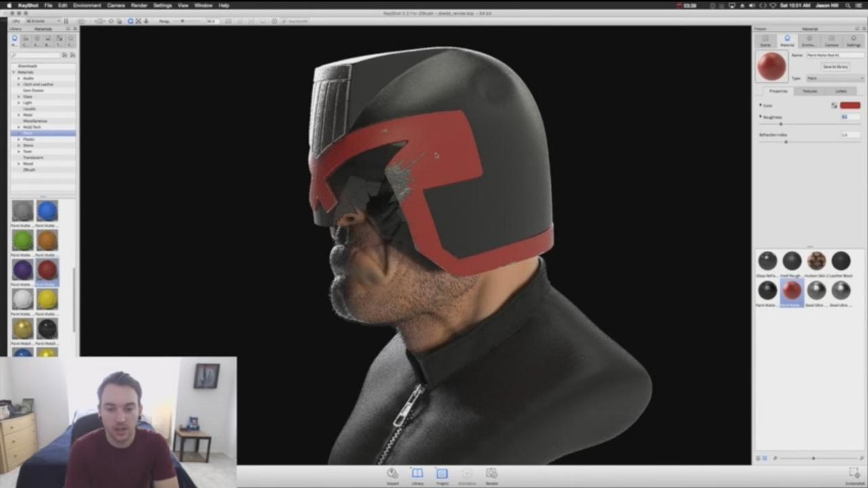Image resolution: width=868 pixels, height=488 pixels.
Task: Adjust the project thumbnail size slider
Action: [x=814, y=459]
